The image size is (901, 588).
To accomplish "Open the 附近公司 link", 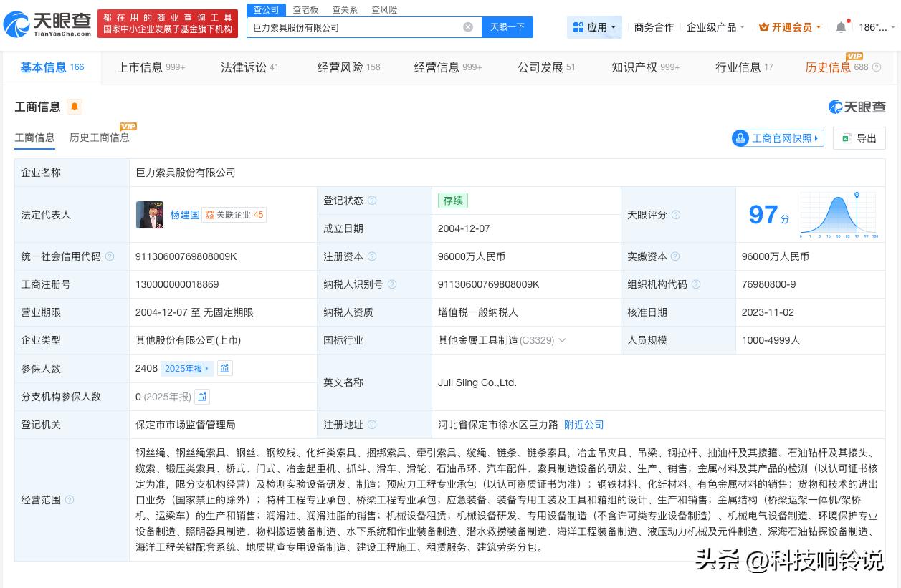I will click(x=584, y=425).
